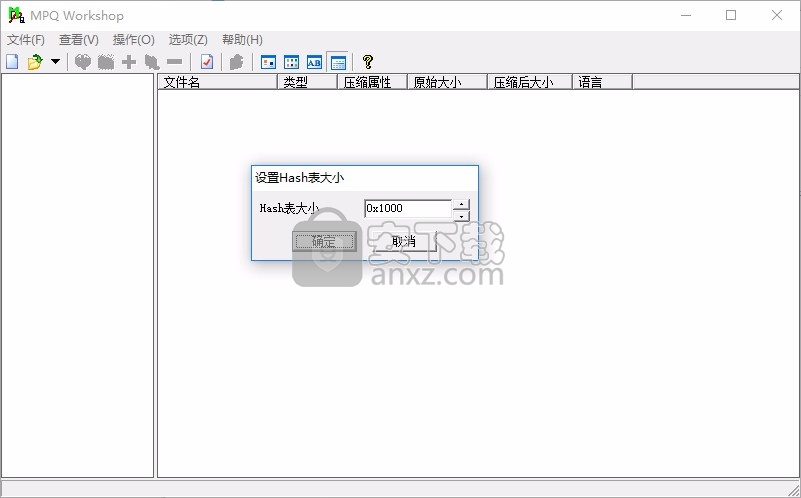
Task: Open the 选项(Z) menu
Action: 188,40
